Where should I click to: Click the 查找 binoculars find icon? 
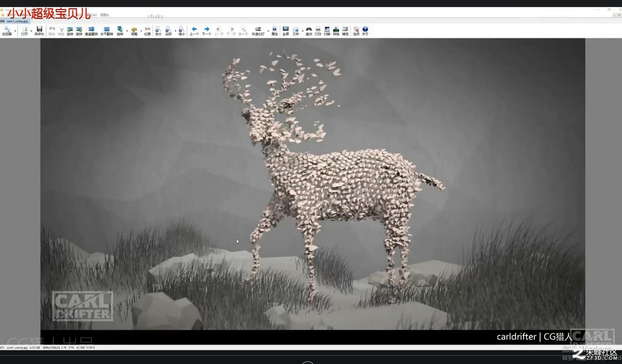coord(309,31)
